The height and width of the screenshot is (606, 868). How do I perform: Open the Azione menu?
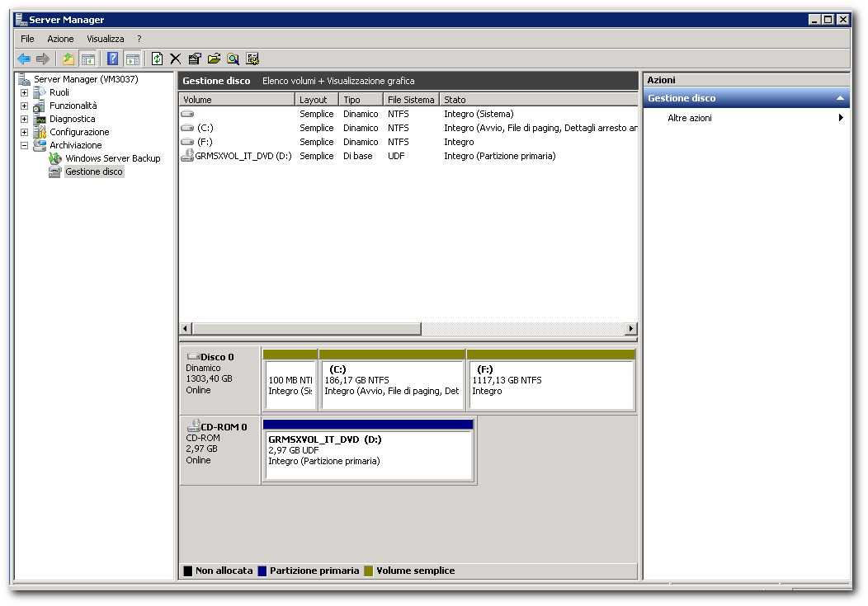point(60,39)
